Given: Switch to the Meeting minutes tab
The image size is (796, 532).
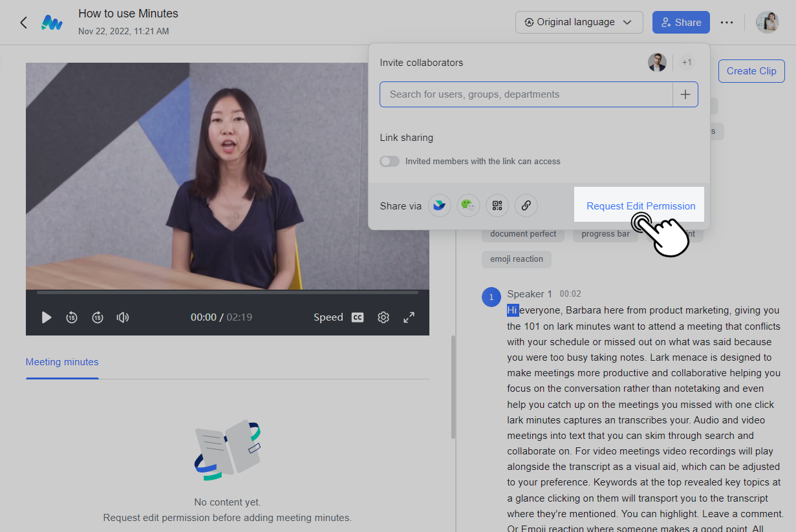Looking at the screenshot, I should 62,362.
